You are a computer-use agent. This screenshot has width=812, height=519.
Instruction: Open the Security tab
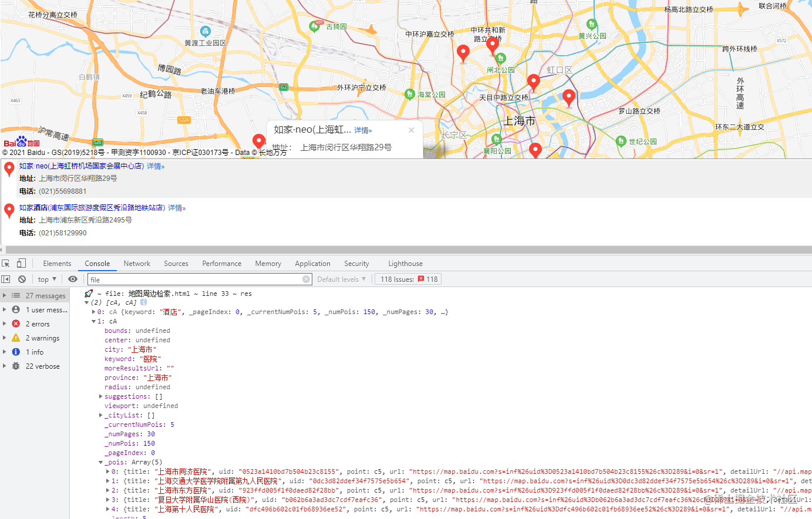point(357,264)
